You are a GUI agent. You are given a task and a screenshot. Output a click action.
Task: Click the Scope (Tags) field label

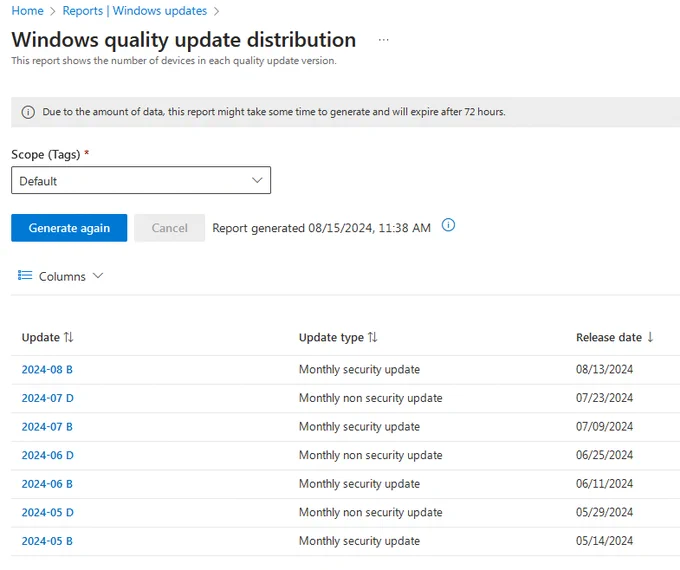(46, 154)
